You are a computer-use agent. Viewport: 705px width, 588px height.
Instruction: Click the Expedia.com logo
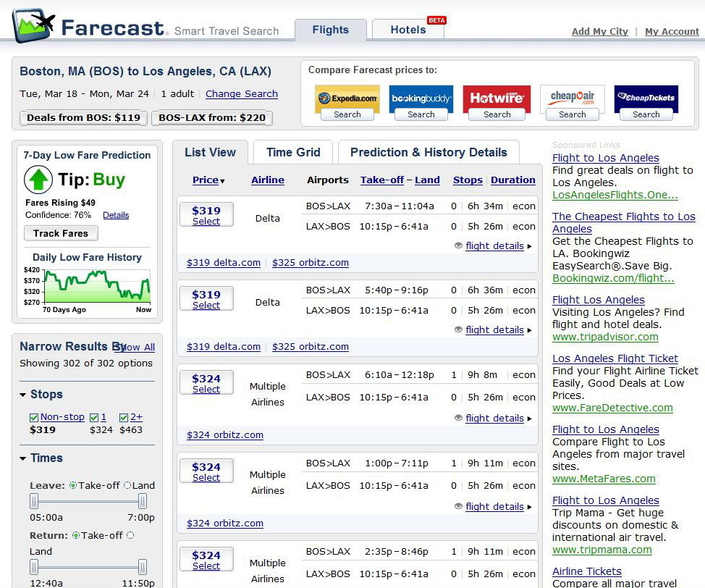pyautogui.click(x=347, y=98)
